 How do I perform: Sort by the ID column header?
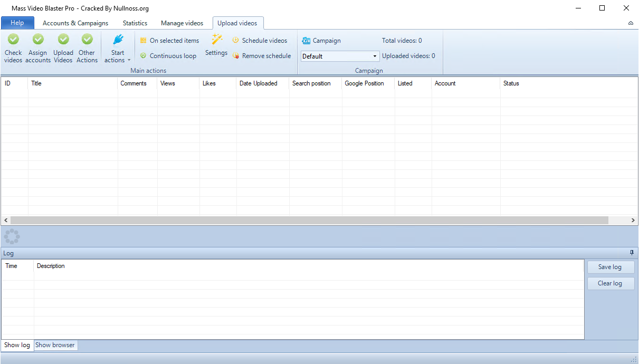pyautogui.click(x=15, y=83)
